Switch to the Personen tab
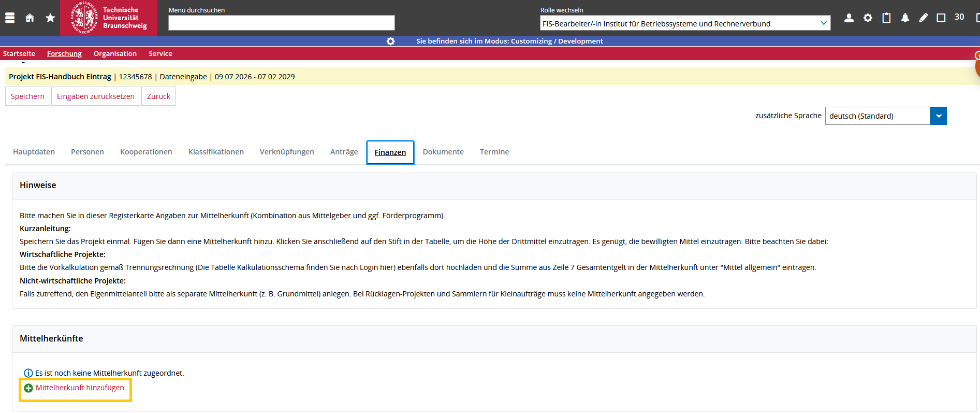Viewport: 980px width, 413px height. [87, 152]
